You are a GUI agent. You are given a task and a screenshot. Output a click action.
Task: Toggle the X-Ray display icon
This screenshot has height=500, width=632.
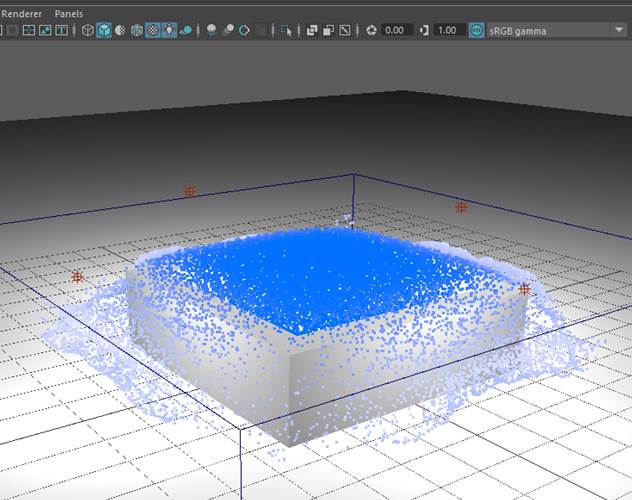[312, 30]
